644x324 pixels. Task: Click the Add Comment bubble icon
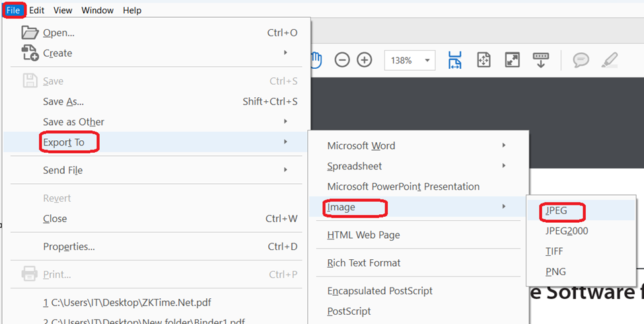point(581,60)
